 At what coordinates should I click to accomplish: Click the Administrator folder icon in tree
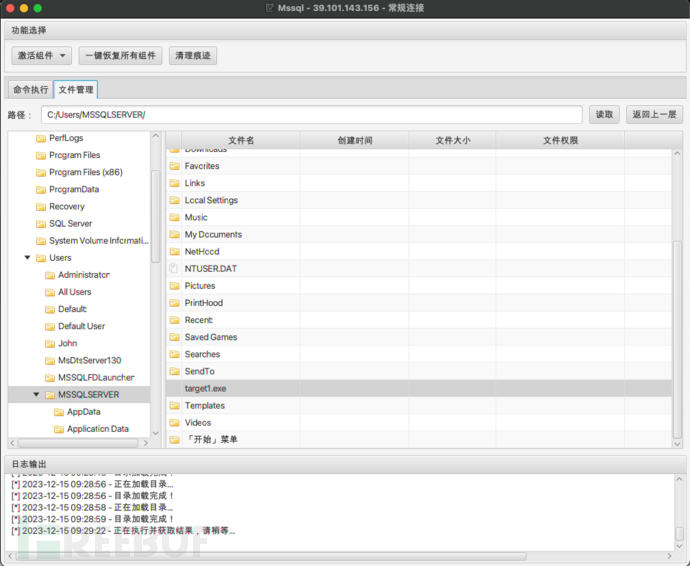(50, 275)
